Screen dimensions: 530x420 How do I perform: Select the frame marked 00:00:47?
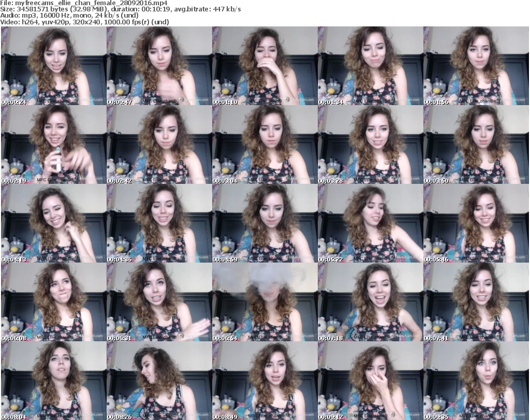click(x=159, y=66)
